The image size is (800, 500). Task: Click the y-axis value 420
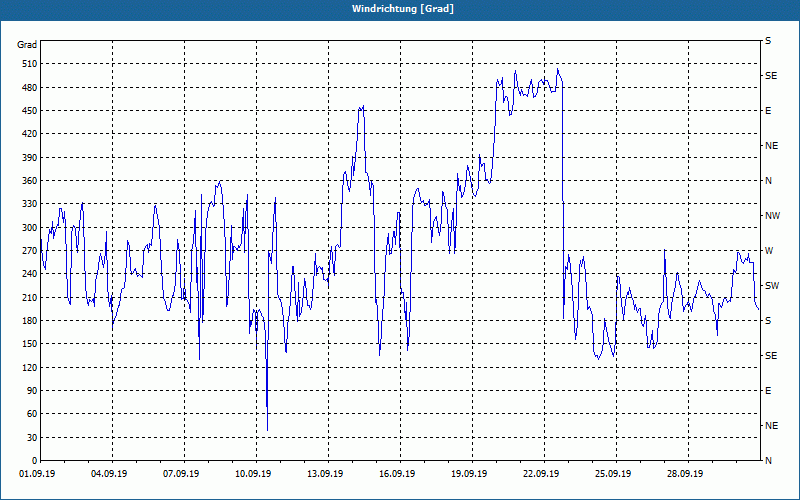point(30,134)
